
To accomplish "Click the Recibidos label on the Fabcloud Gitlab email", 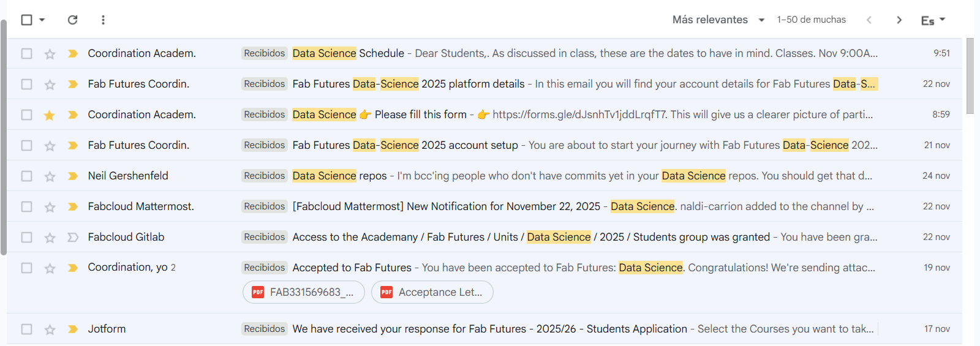I will pos(264,237).
